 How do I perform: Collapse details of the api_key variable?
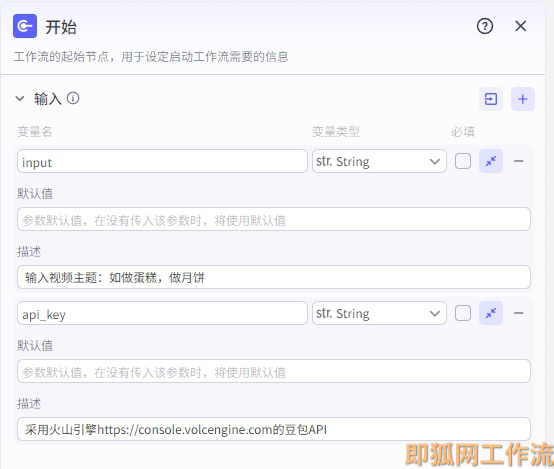491,313
